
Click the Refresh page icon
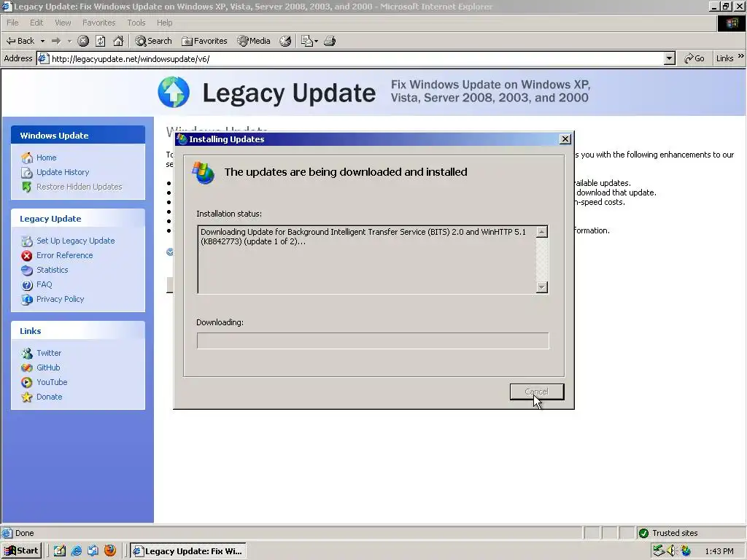(101, 41)
